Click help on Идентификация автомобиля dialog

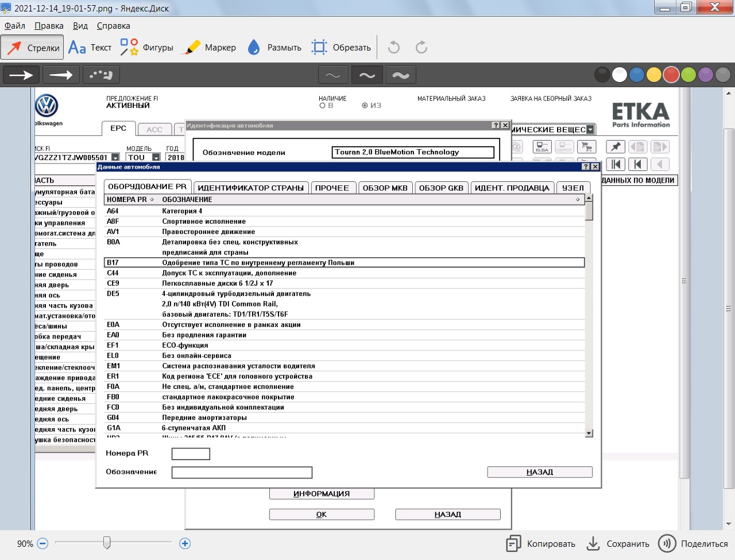click(x=496, y=125)
